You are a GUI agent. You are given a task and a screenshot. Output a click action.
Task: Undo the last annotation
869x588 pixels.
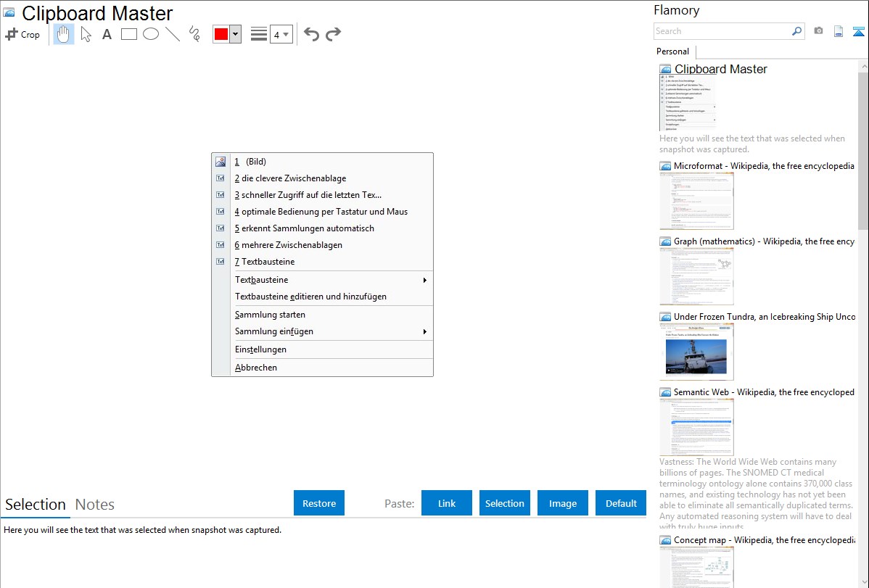(x=311, y=34)
